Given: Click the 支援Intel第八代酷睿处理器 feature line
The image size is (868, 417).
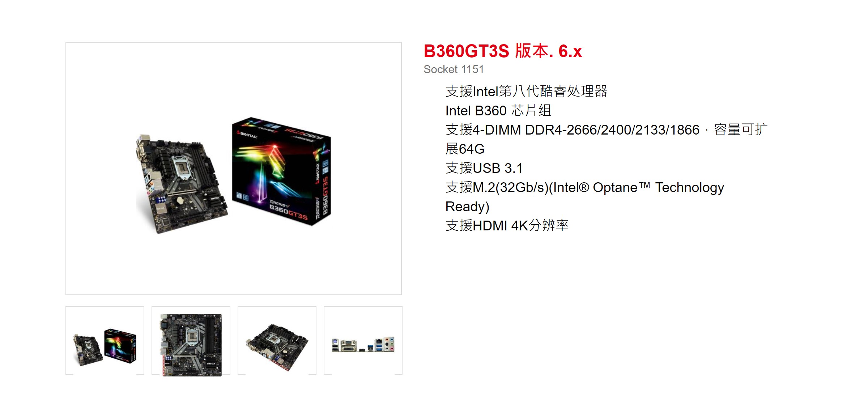Looking at the screenshot, I should coord(526,92).
